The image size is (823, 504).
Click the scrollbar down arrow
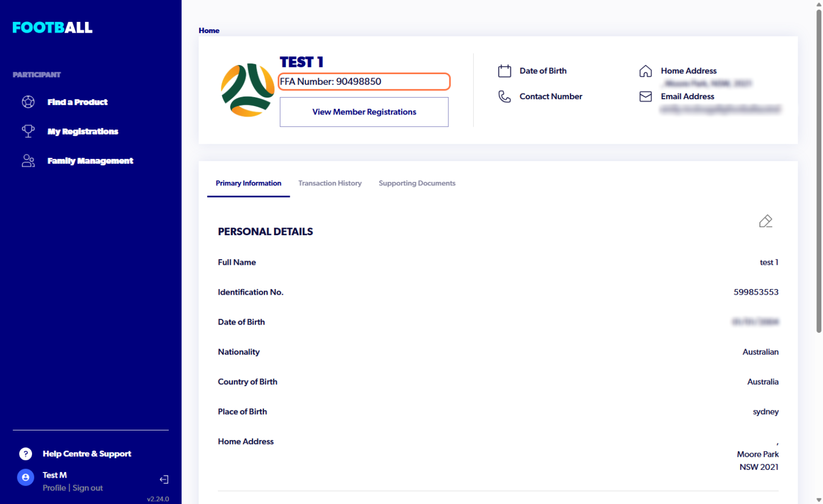coord(818,500)
